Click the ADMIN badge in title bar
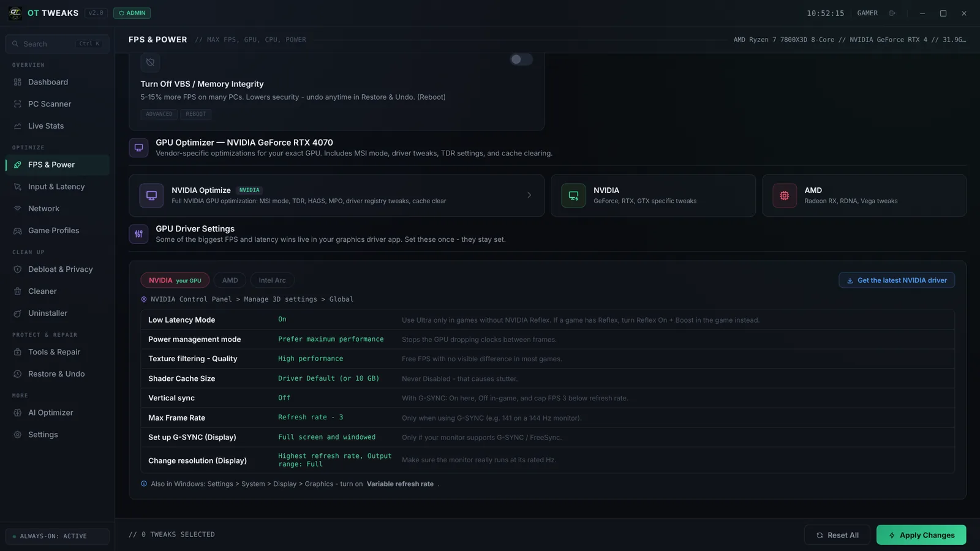Image resolution: width=980 pixels, height=551 pixels. tap(132, 13)
